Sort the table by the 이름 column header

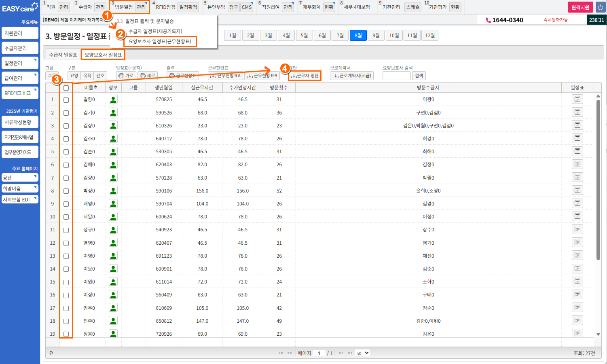coord(90,87)
